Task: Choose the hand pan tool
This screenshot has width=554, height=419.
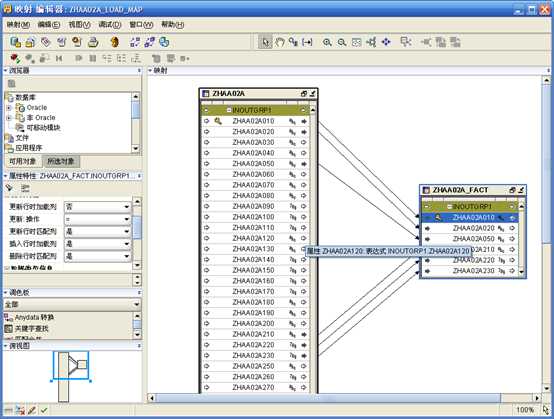Action: click(x=279, y=42)
